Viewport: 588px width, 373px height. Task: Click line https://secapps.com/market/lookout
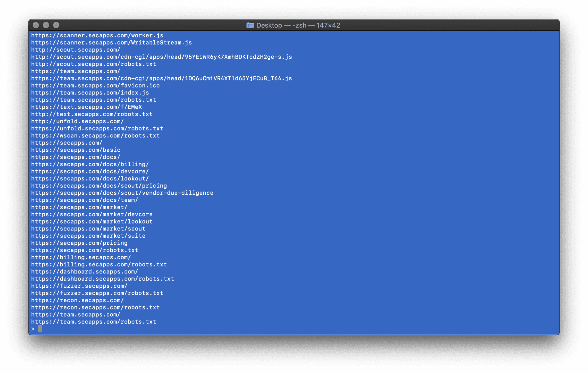tap(92, 222)
